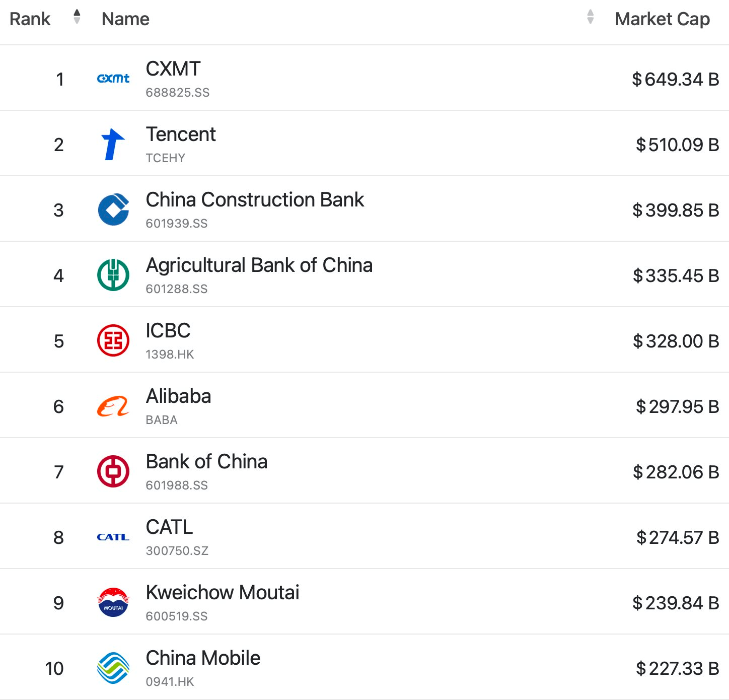Select ticker 601988.SS
729x700 pixels.
click(177, 485)
